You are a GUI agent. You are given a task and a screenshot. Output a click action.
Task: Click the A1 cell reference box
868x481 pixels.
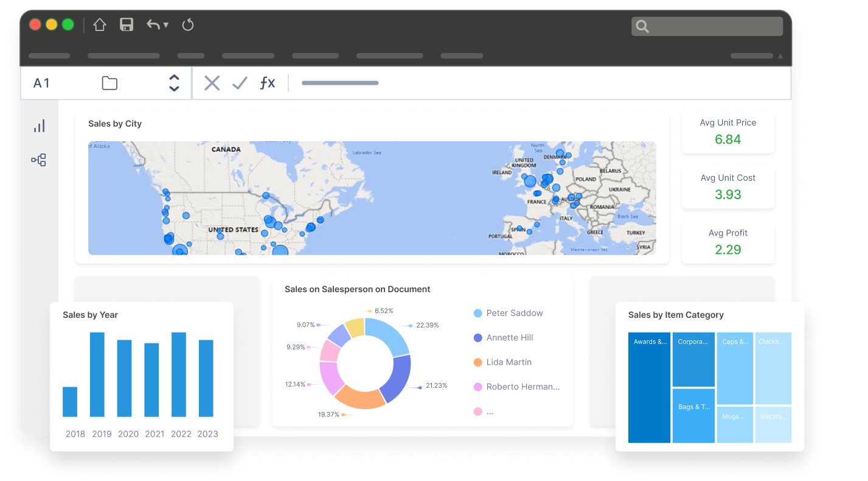pos(41,83)
